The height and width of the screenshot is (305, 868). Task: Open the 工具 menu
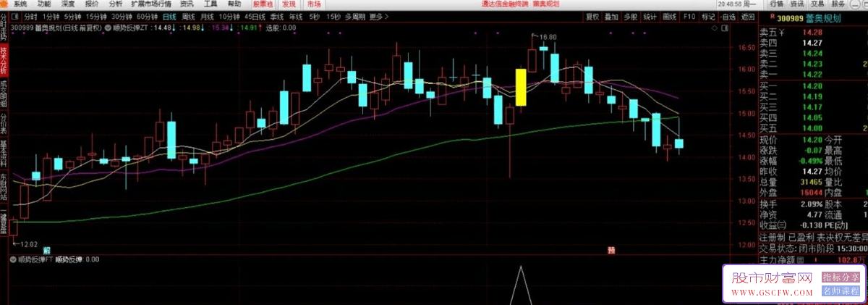pyautogui.click(x=210, y=4)
